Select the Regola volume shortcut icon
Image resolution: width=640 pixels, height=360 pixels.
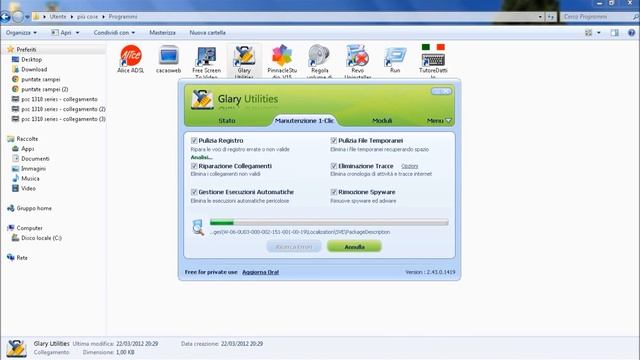pyautogui.click(x=319, y=56)
